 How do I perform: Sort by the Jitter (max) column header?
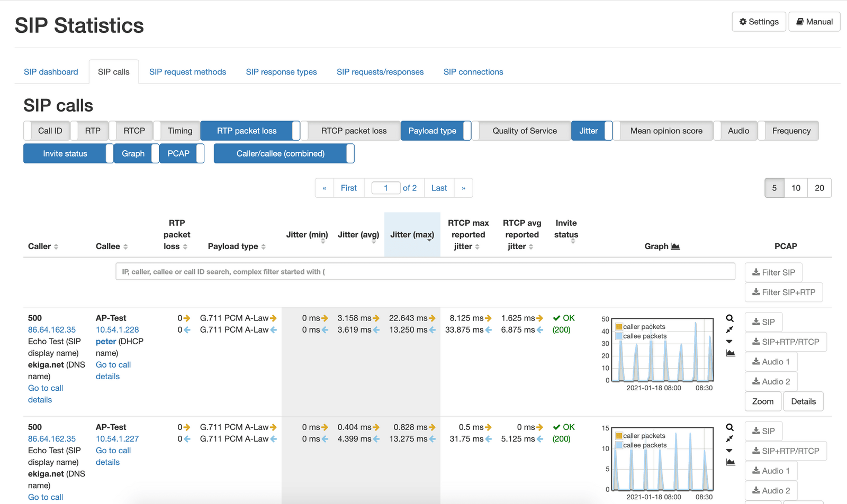click(x=412, y=235)
